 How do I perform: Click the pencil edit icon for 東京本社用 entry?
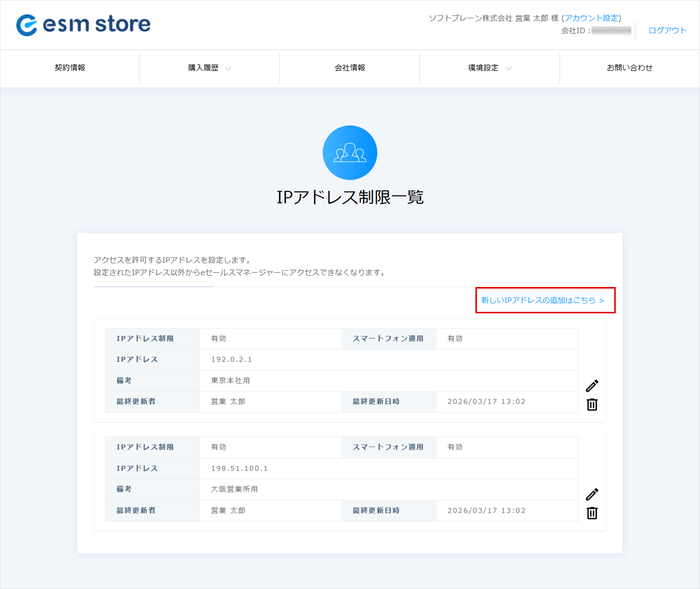592,386
